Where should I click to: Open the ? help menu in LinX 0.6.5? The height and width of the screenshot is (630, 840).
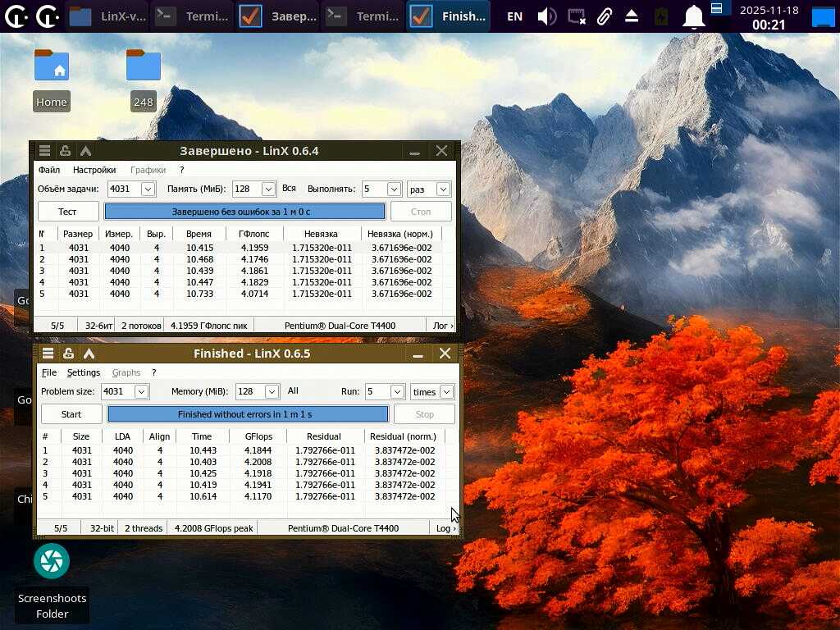[x=153, y=372]
